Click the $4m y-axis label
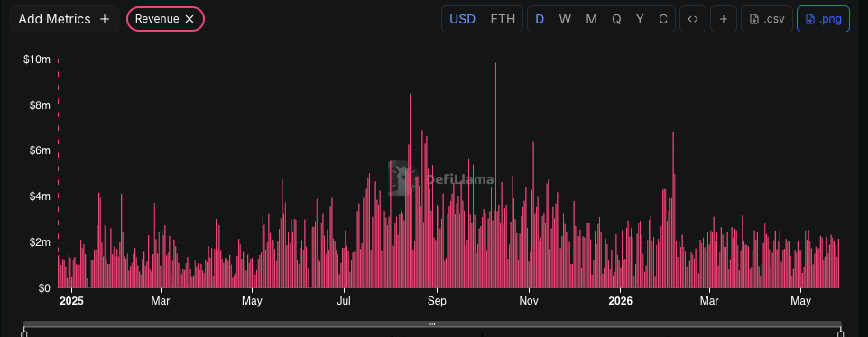 (x=40, y=196)
